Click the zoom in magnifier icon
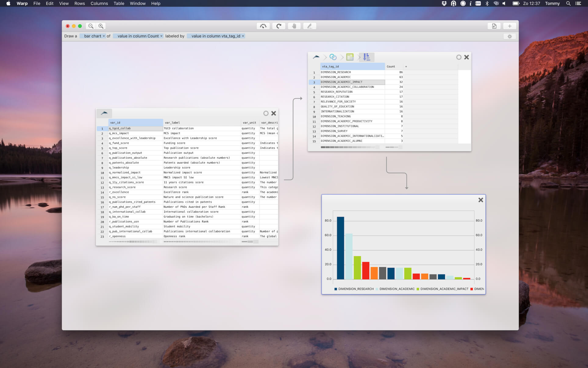Image resolution: width=588 pixels, height=368 pixels. pyautogui.click(x=101, y=26)
